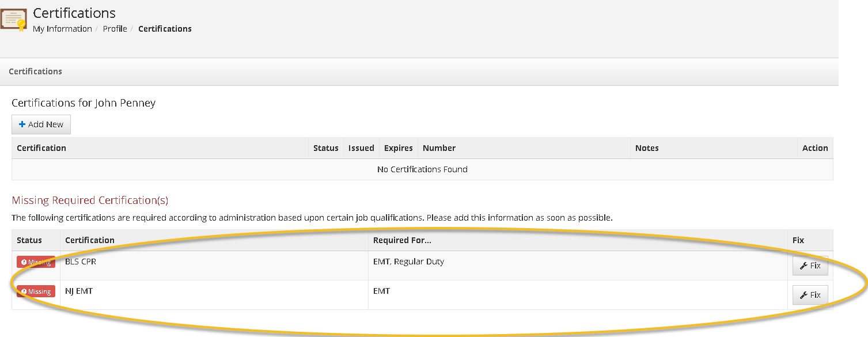Click the 'No Certifications Found' row
Viewport: 868px width, 337px height.
pyautogui.click(x=422, y=169)
